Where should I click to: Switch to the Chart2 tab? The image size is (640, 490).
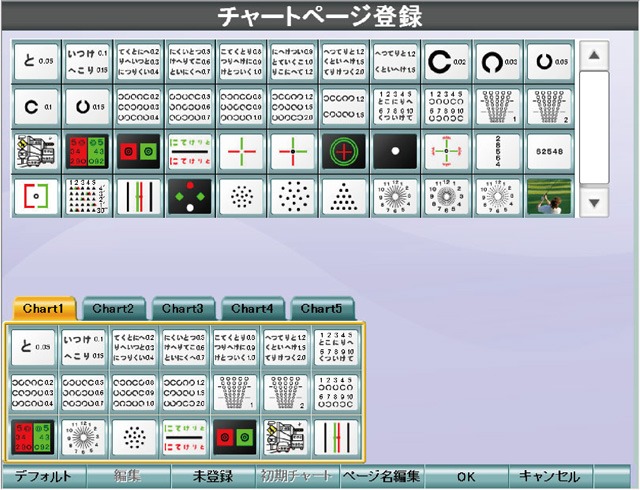113,308
